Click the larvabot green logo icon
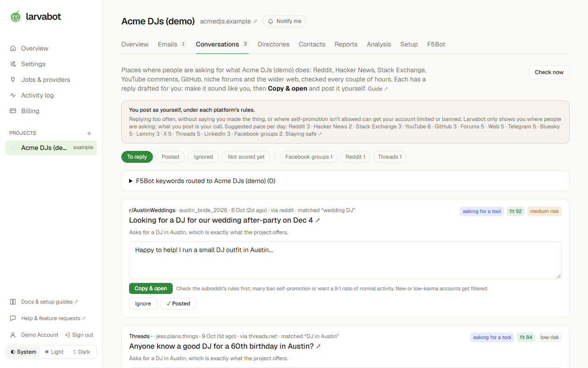 click(16, 17)
